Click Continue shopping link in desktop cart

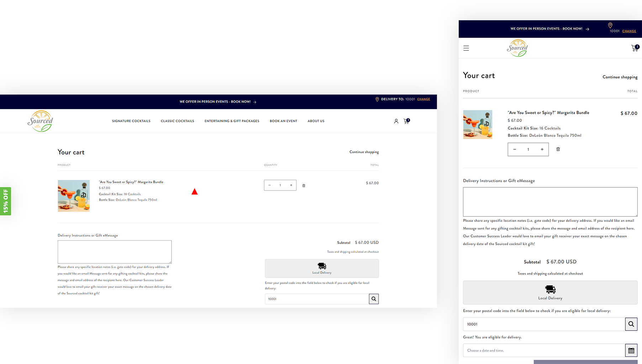[x=364, y=152]
